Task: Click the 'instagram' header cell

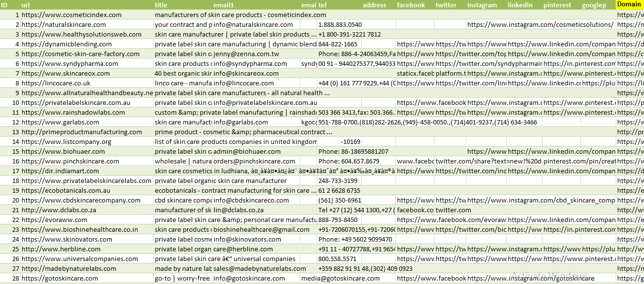Action: click(486, 5)
